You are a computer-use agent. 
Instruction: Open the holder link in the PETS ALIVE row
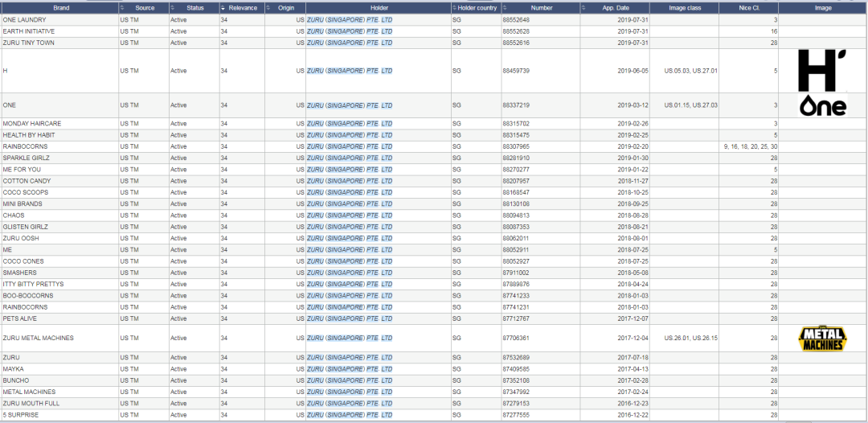tap(350, 318)
